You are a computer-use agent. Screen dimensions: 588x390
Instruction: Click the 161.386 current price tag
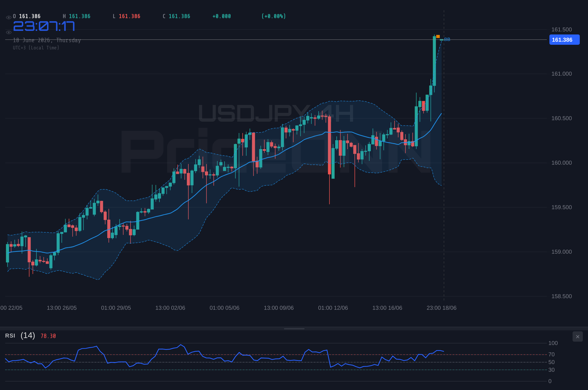click(x=564, y=40)
